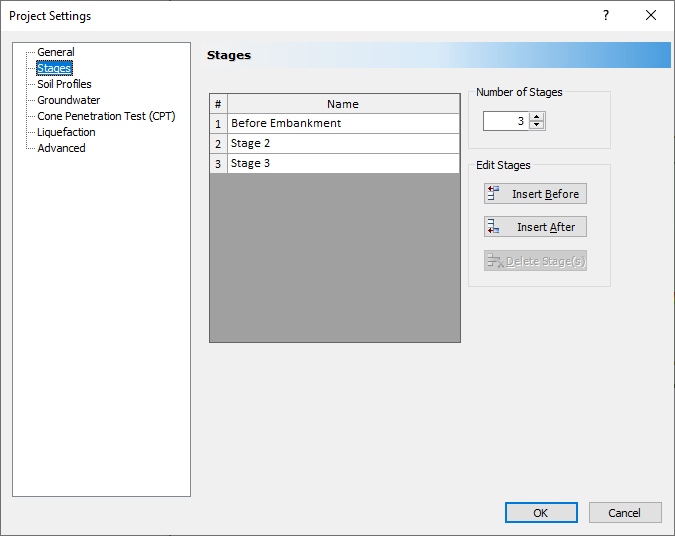Confirm settings with OK button
Screen dimensions: 675x536
[540, 513]
